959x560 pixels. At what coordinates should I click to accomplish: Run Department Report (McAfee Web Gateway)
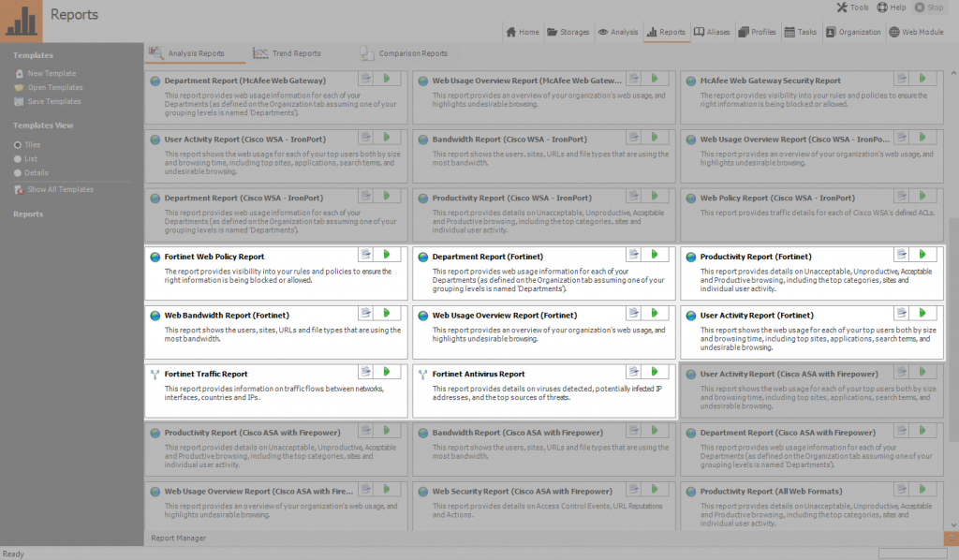pos(387,79)
